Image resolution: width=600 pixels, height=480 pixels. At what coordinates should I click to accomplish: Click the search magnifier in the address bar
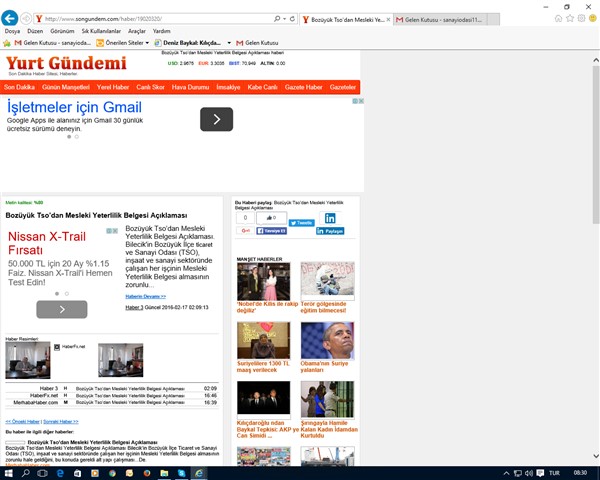coord(277,19)
